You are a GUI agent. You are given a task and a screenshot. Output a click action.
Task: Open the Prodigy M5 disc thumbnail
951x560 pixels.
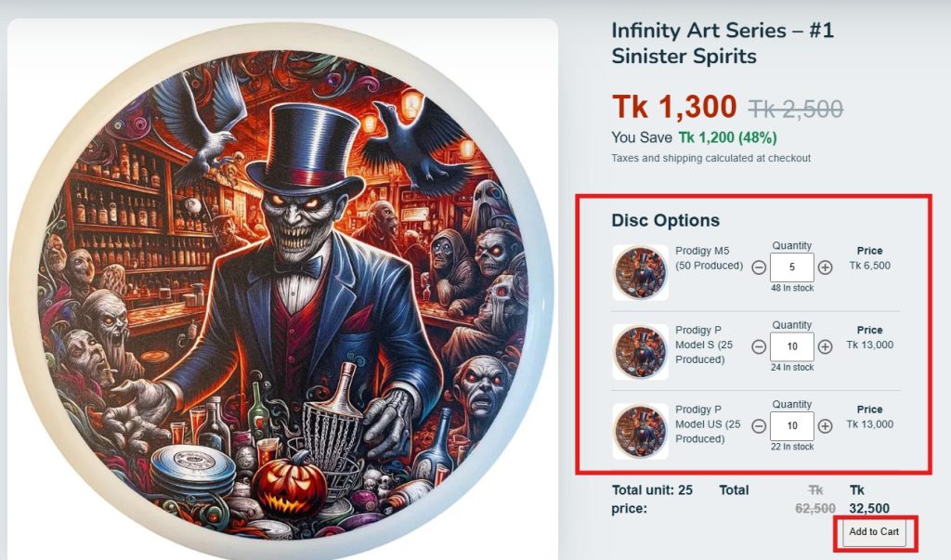pos(640,272)
